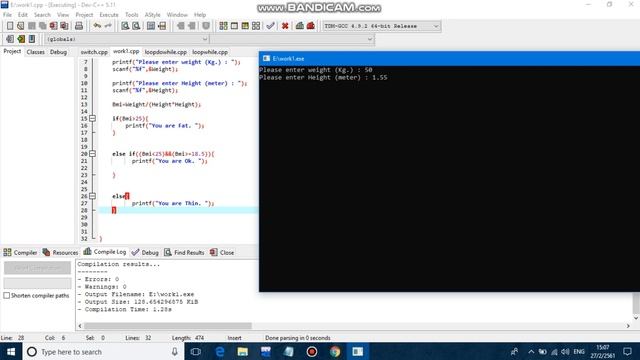
Task: Switch to the loopwhile.cpp editor tab
Action: 210,52
